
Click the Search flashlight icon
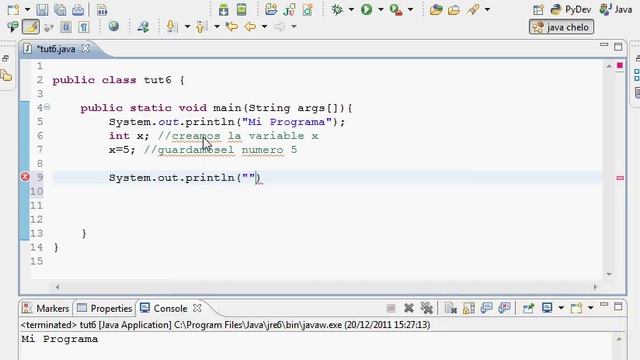(x=473, y=9)
